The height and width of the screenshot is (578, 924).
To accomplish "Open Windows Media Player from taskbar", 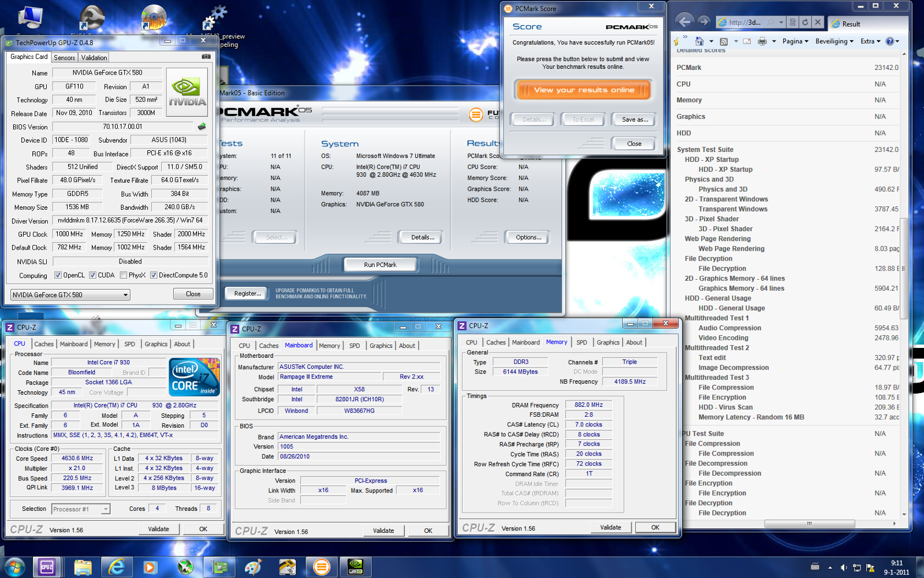I will pyautogui.click(x=150, y=567).
